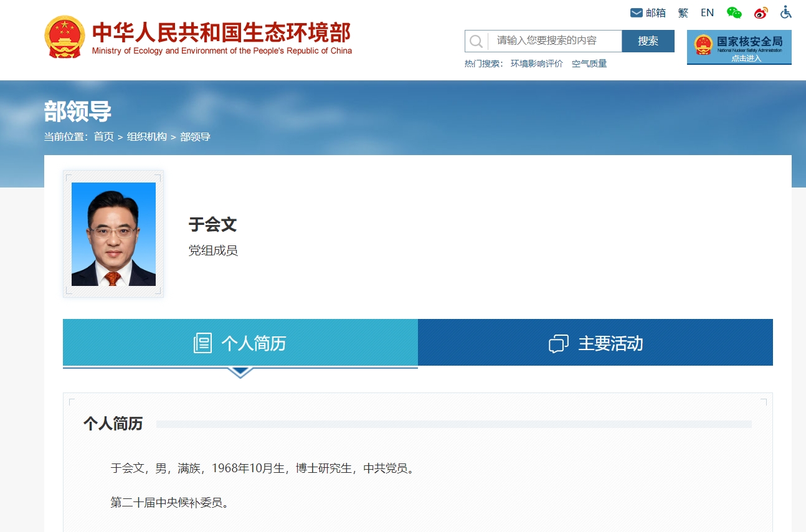Click the national emblem logo
This screenshot has height=532, width=806.
pyautogui.click(x=64, y=37)
